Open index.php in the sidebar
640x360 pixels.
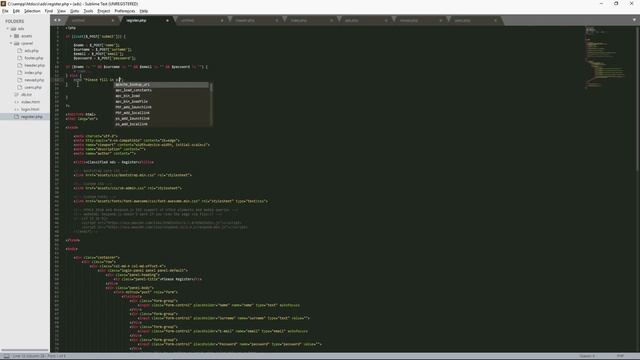[33, 73]
